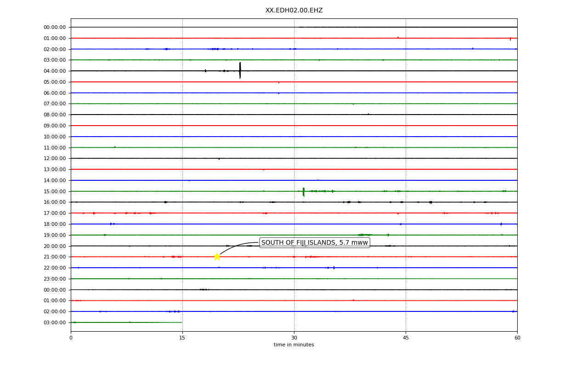Screen dimensions: 588x368
Task: Click the large black spike on 04:00:00 trace
Action: coord(240,70)
